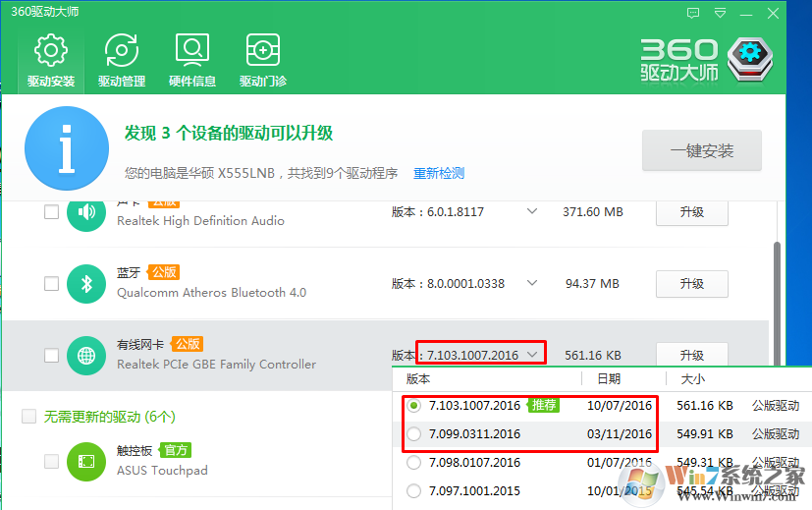The height and width of the screenshot is (510, 812).
Task: Check the Qualcomm Atheros Bluetooth checkbox
Action: (51, 284)
